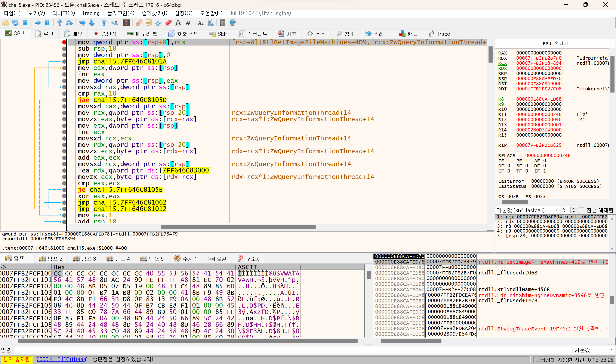
Task: Open the 기본값 (x64 fastcall) calling convention dropdown
Action: pyautogui.click(x=527, y=210)
